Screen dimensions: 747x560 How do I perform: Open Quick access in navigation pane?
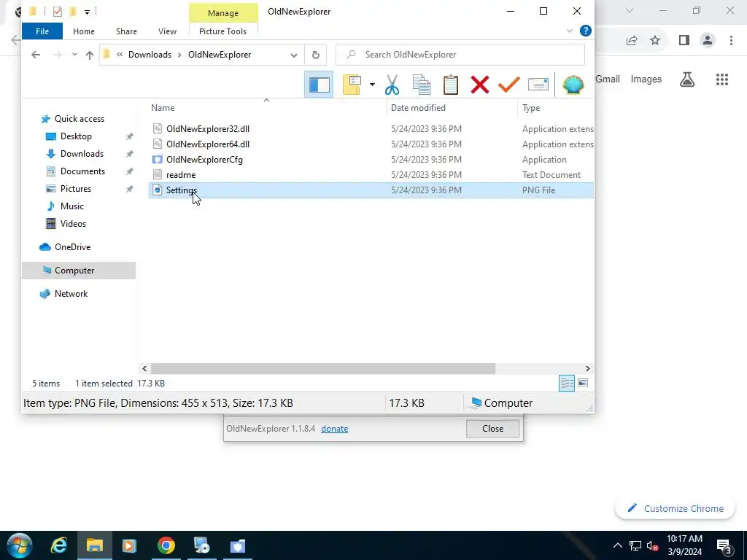click(79, 119)
